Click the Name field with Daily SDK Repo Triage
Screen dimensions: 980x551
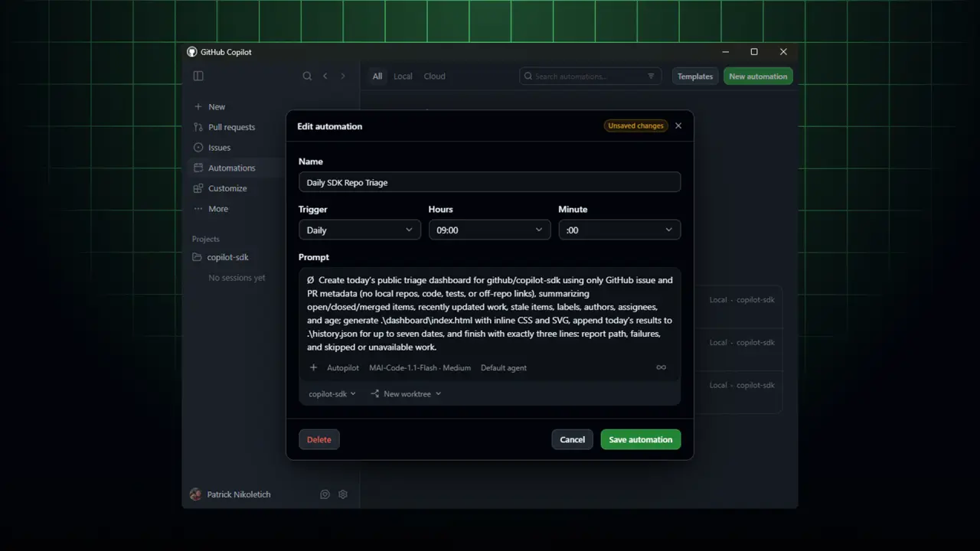tap(489, 182)
